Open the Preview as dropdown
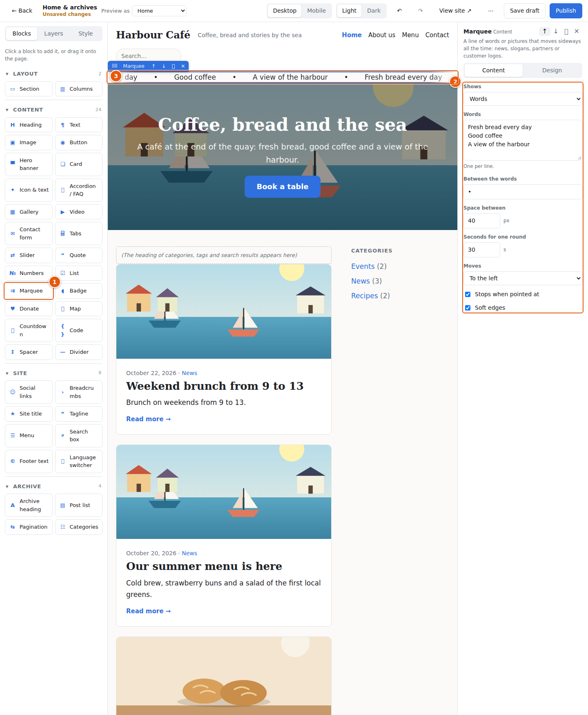This screenshot has width=588, height=715. click(160, 11)
